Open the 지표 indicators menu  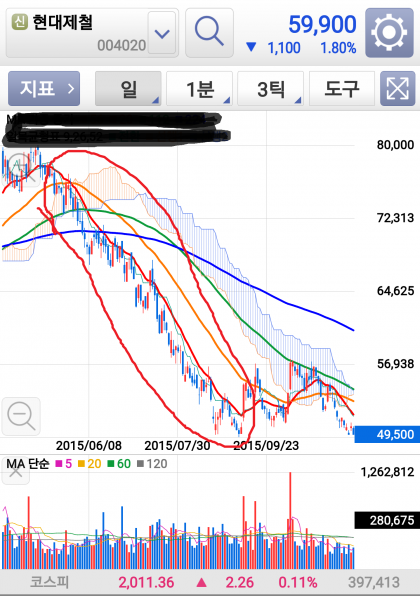coord(44,89)
